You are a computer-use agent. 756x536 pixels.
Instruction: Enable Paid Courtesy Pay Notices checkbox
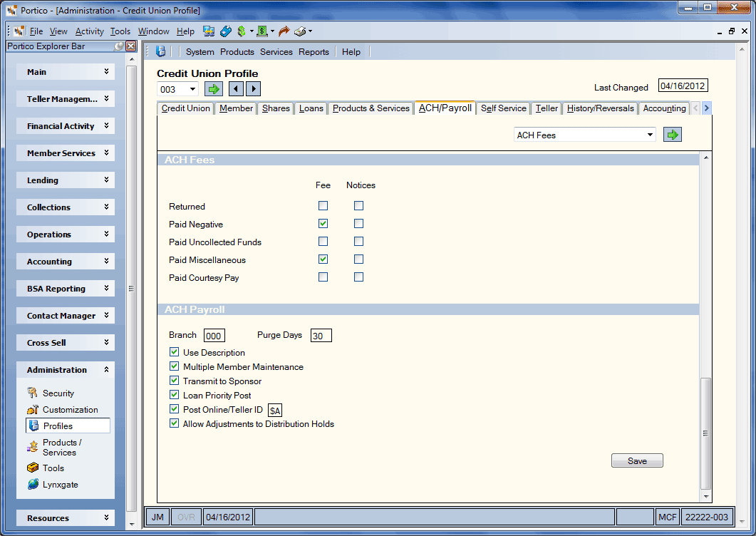[x=358, y=277]
